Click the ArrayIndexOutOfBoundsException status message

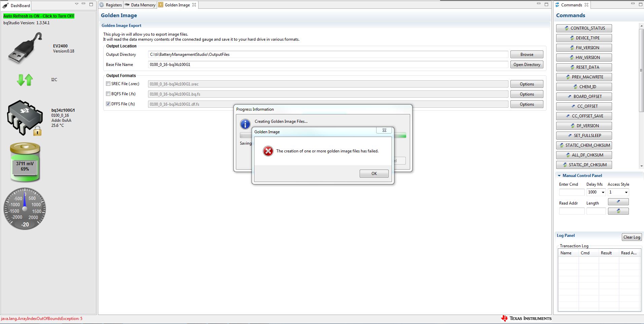coord(42,319)
